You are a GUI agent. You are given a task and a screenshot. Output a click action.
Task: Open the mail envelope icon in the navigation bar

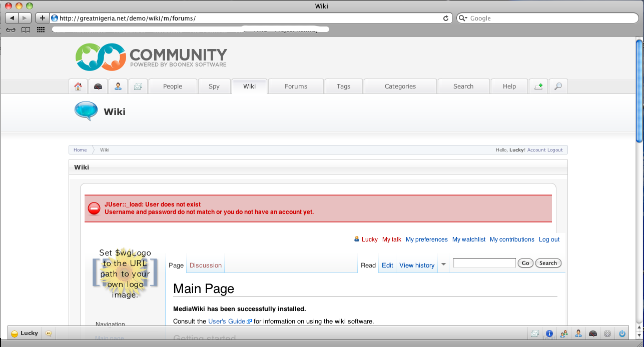(x=138, y=86)
